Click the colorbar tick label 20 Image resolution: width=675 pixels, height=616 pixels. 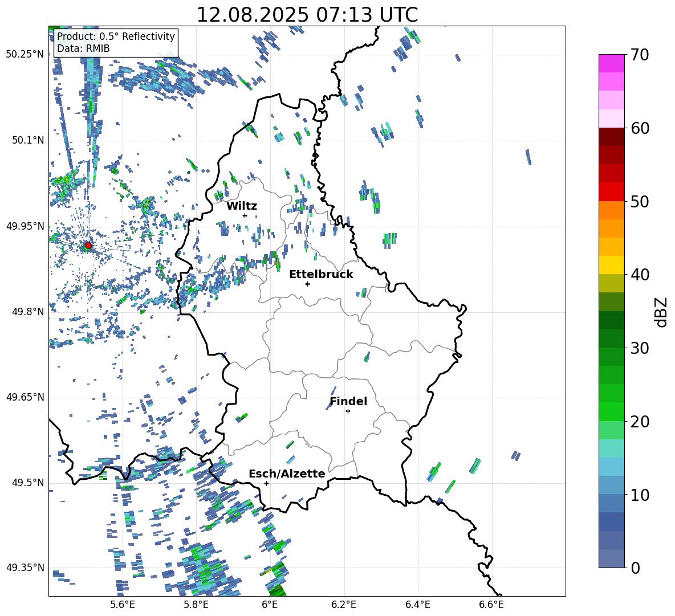point(640,422)
